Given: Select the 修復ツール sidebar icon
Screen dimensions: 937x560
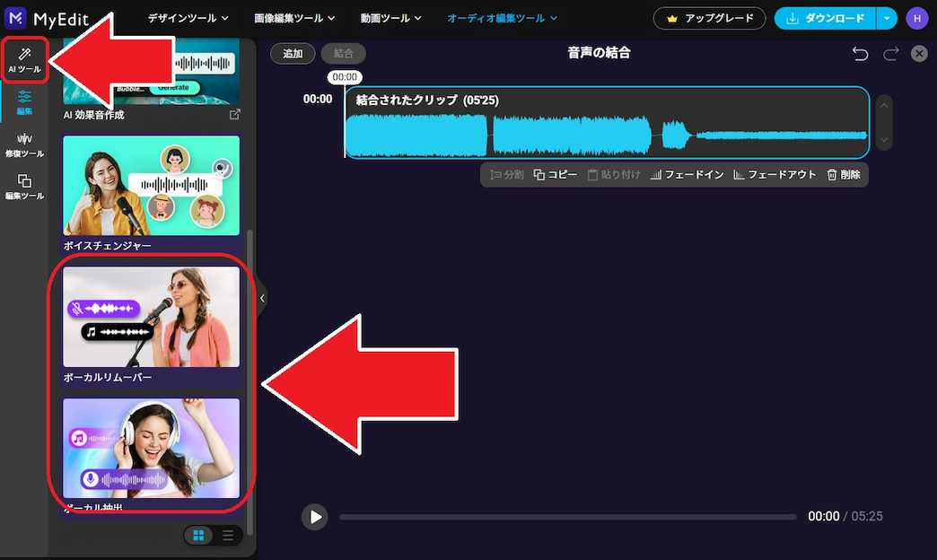Looking at the screenshot, I should click(x=23, y=144).
